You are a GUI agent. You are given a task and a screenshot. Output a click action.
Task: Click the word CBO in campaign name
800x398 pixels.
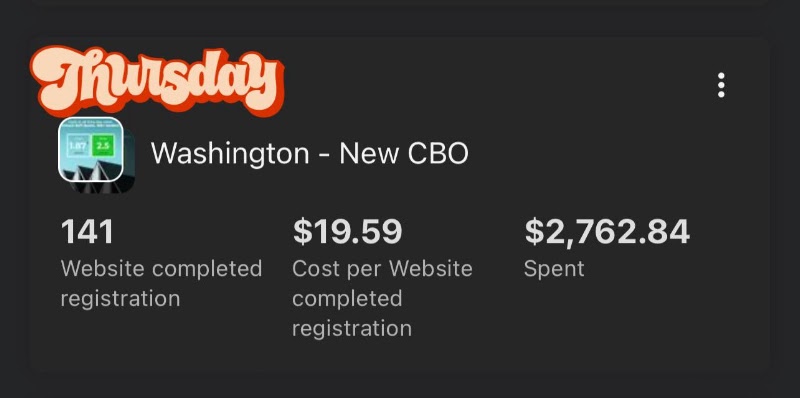(437, 153)
